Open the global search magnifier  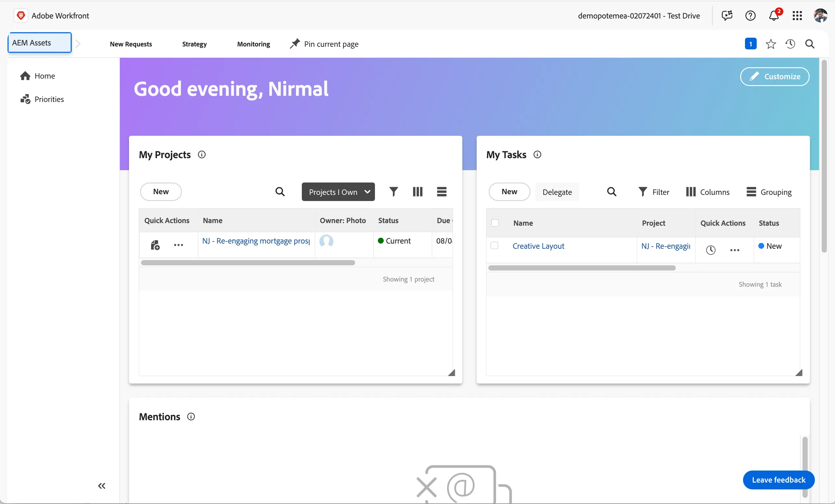(810, 44)
